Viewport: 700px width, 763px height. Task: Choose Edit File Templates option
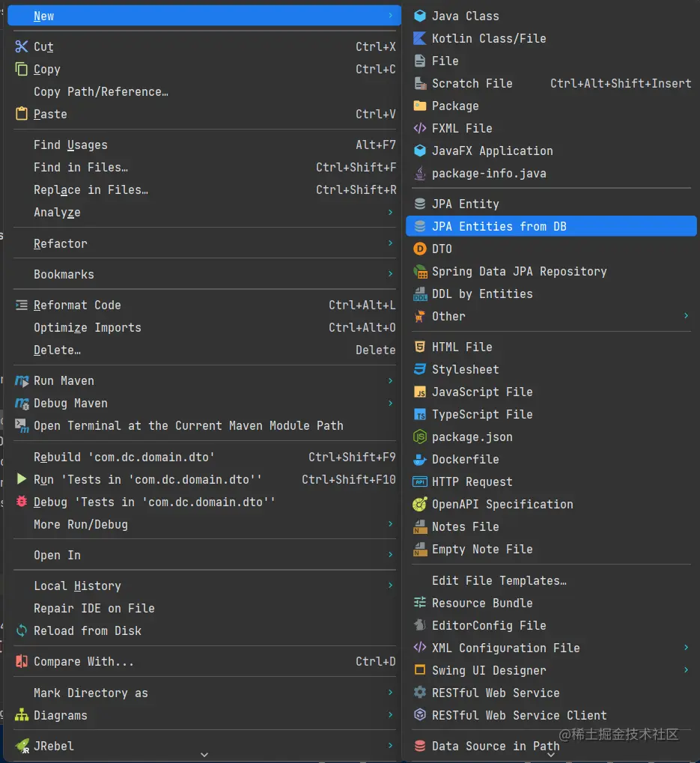tap(551, 580)
